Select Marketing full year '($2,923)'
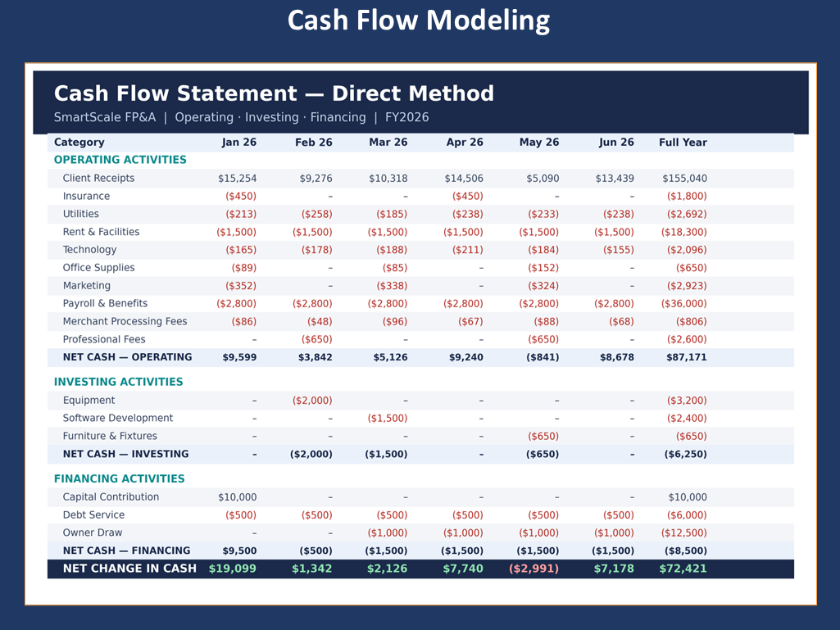This screenshot has height=630, width=840. pyautogui.click(x=687, y=286)
